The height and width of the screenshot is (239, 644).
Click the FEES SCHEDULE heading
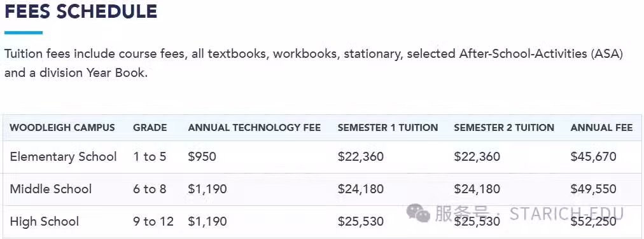coord(81,11)
